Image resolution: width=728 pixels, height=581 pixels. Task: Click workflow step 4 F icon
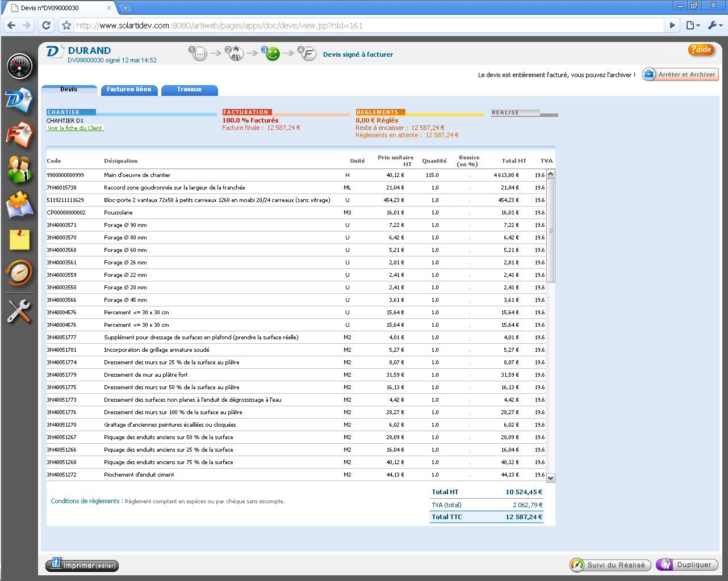[x=307, y=53]
